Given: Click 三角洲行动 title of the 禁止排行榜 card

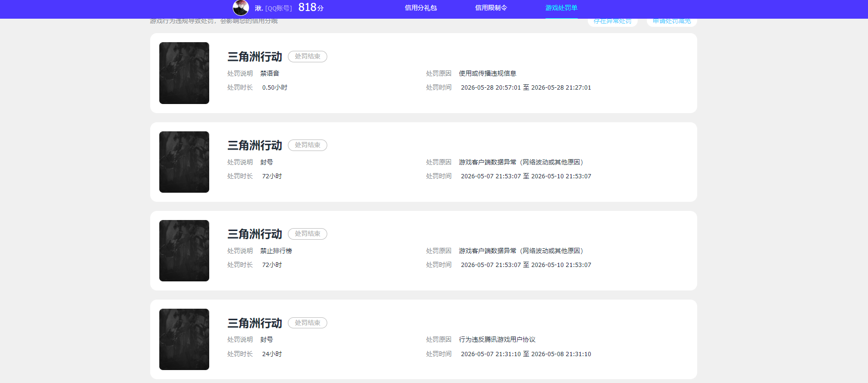Looking at the screenshot, I should pyautogui.click(x=255, y=234).
